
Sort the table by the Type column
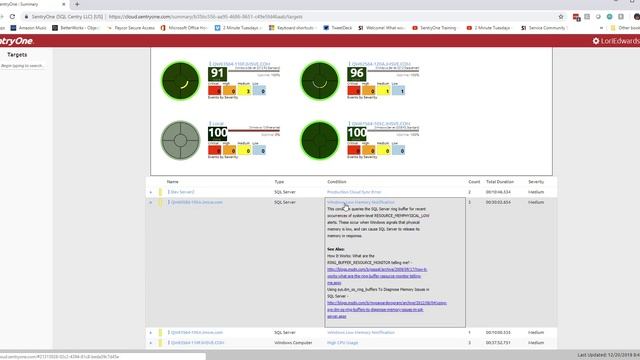tap(279, 182)
